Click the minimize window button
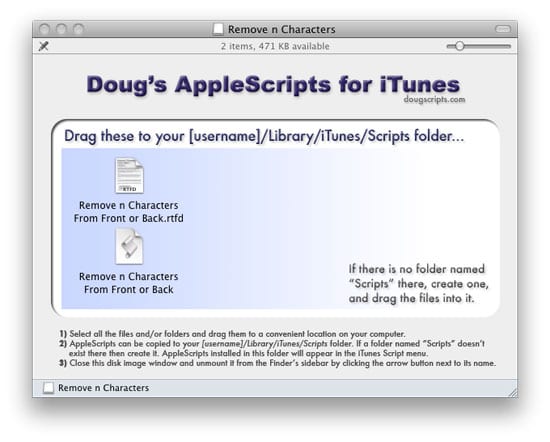The height and width of the screenshot is (442, 550). [61, 29]
